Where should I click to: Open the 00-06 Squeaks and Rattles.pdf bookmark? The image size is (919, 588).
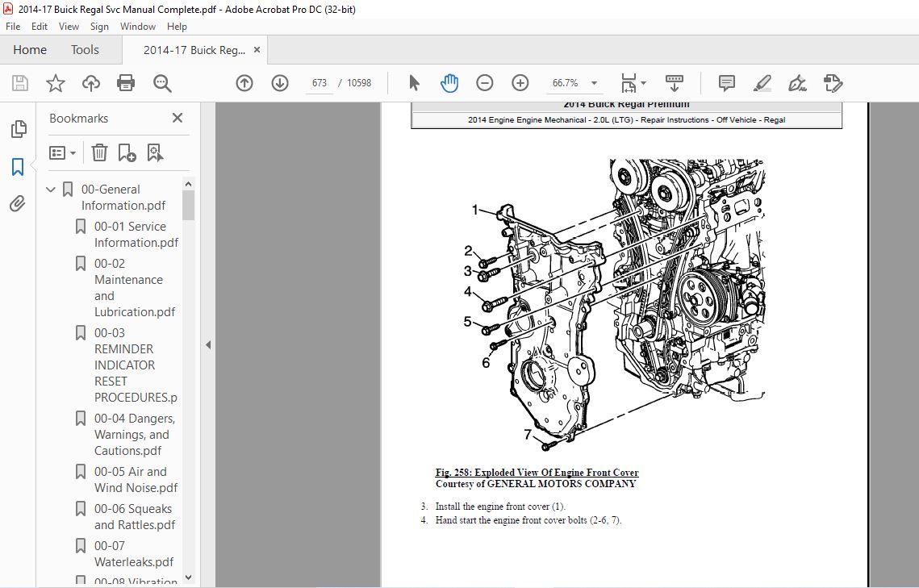(135, 516)
